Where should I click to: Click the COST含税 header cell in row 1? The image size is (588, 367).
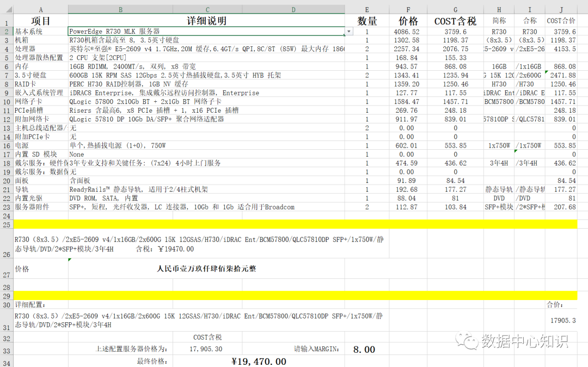455,21
